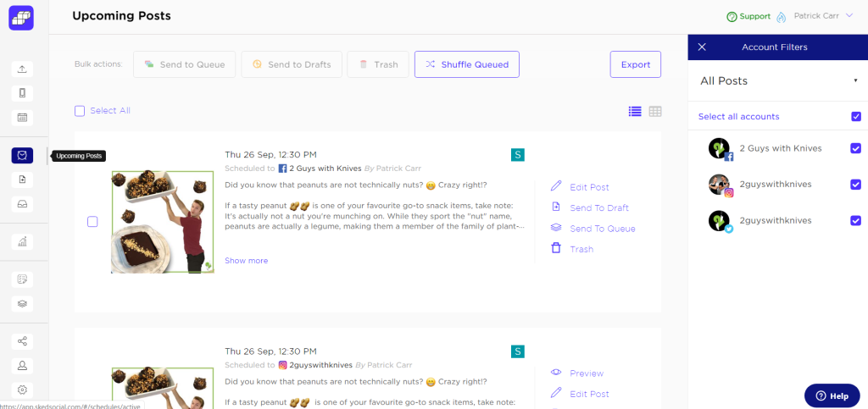Uncheck the 2 Guys with Knives Facebook account

coord(855,148)
